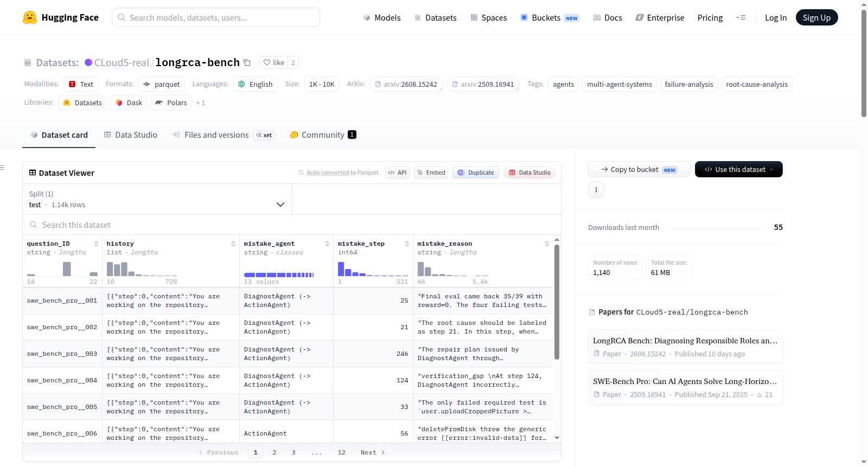Sort the mistake_reason column
Viewport: 868px width, 467px height.
tap(547, 244)
